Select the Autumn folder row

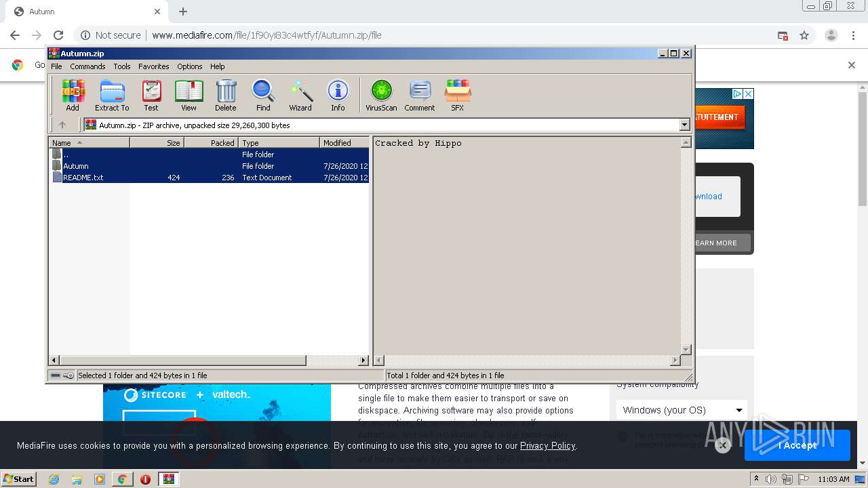(x=209, y=166)
